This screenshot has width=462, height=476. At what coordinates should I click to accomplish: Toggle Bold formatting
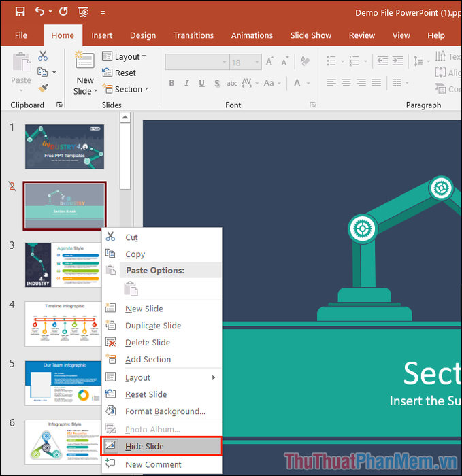171,83
